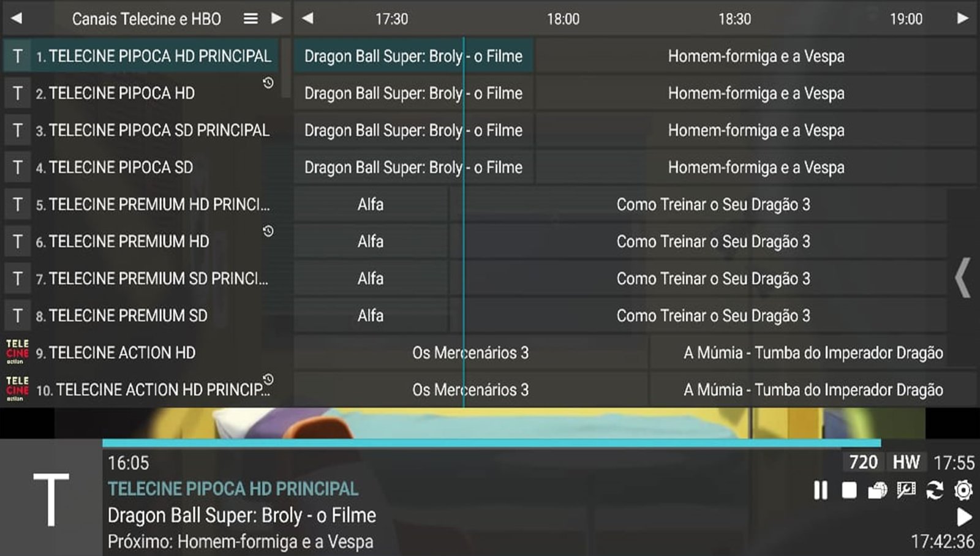The height and width of the screenshot is (556, 980).
Task: Open Alfa program on TELECINE PREMIUM SD row
Action: click(371, 315)
